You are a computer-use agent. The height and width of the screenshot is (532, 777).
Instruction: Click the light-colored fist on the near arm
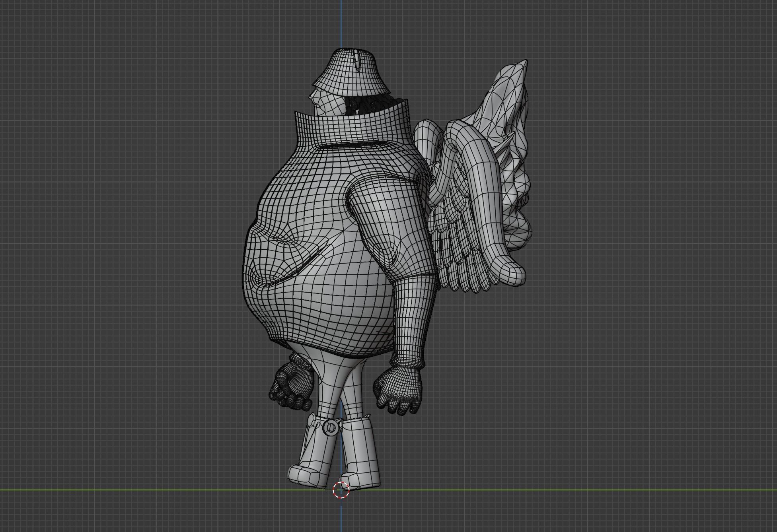pos(398,390)
